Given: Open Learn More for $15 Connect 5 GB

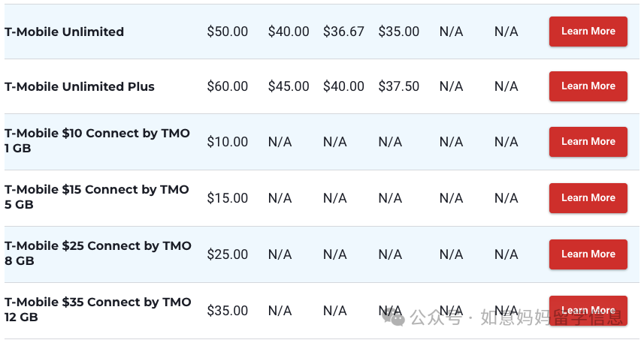Looking at the screenshot, I should [588, 197].
